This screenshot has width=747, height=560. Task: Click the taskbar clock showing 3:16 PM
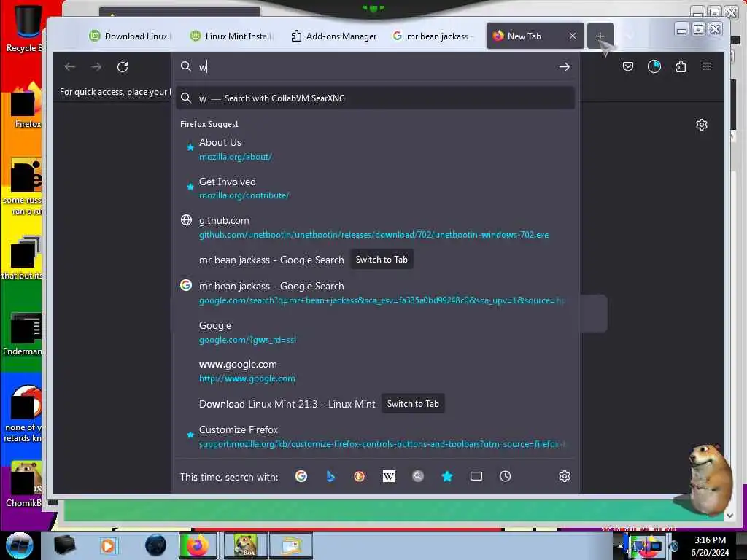point(710,546)
